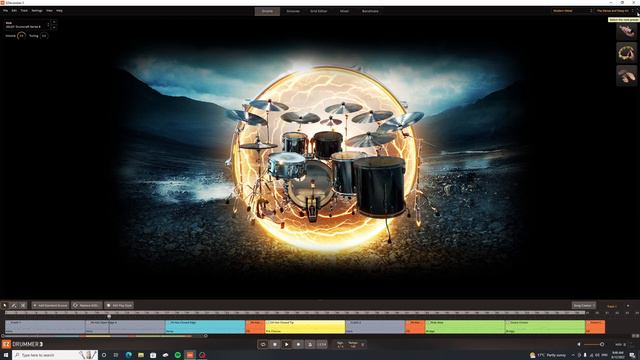Screen dimensions: 640x360
Task: Toggle the 1234 count-in button
Action: 322,344
